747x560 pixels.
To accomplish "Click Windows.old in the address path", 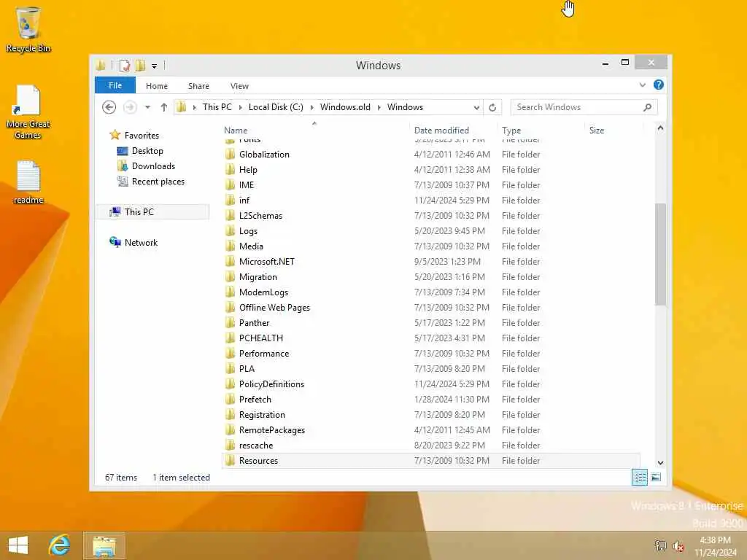I will coord(345,107).
